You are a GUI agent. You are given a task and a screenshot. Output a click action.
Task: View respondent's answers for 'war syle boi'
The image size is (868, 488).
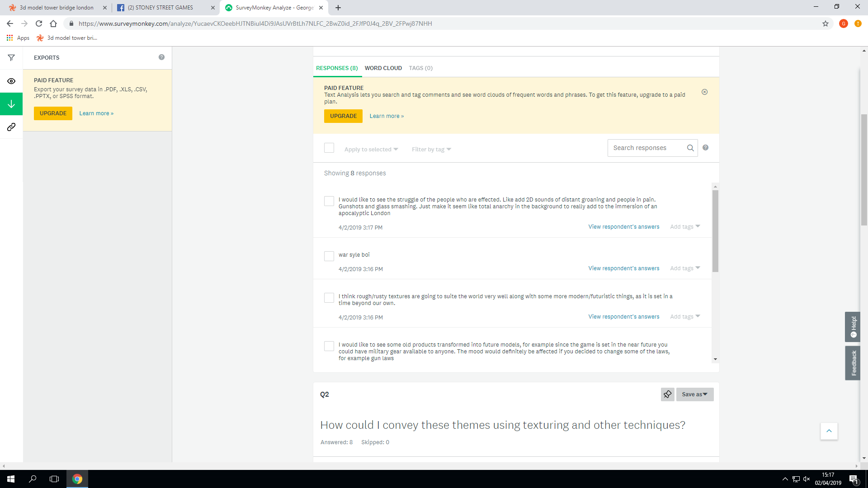(x=623, y=268)
